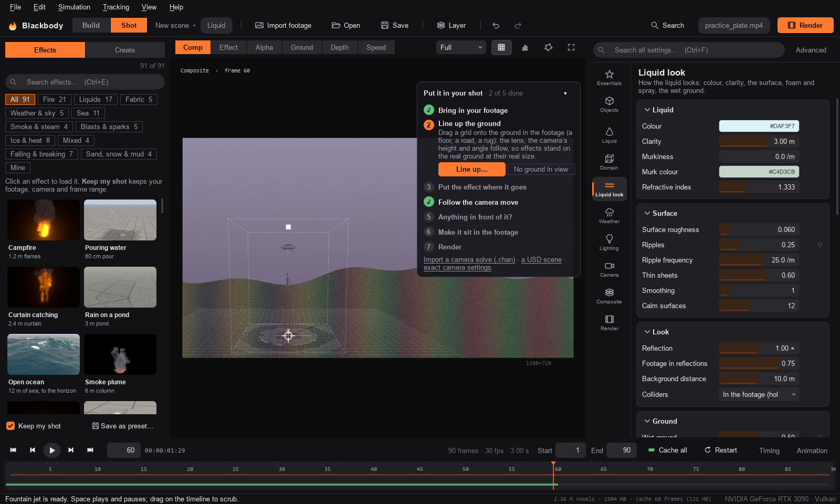The image size is (840, 504).
Task: Click the No ground in view button
Action: pyautogui.click(x=541, y=169)
